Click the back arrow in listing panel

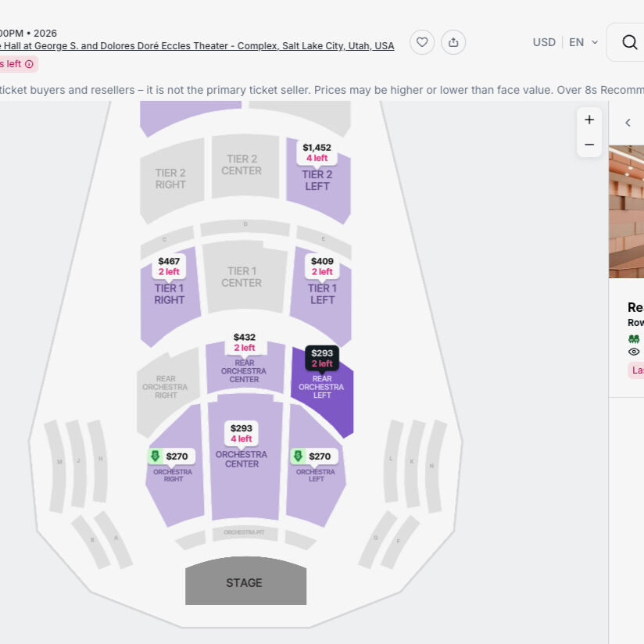click(628, 123)
